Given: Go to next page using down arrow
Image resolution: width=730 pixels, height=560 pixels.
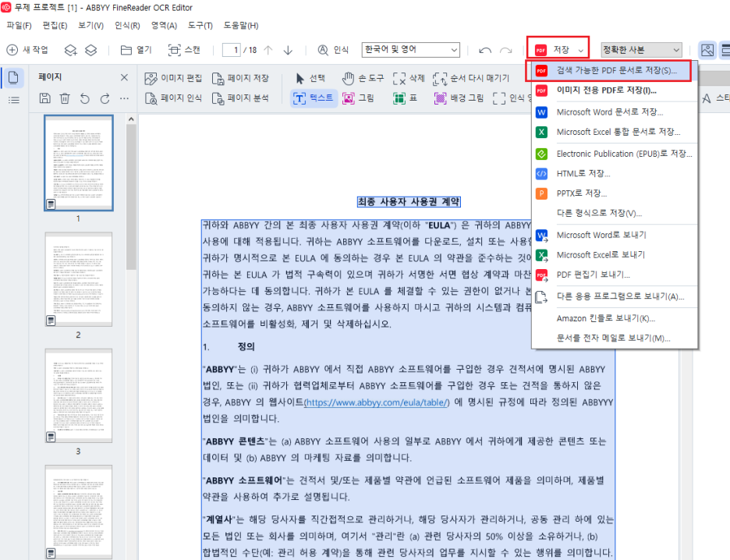Looking at the screenshot, I should click(x=288, y=50).
